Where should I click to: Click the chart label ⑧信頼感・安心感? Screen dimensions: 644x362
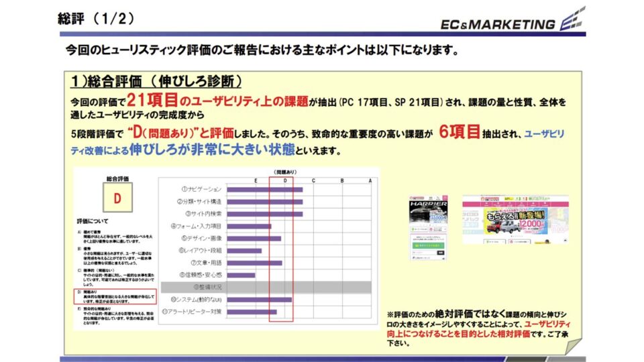pyautogui.click(x=201, y=275)
